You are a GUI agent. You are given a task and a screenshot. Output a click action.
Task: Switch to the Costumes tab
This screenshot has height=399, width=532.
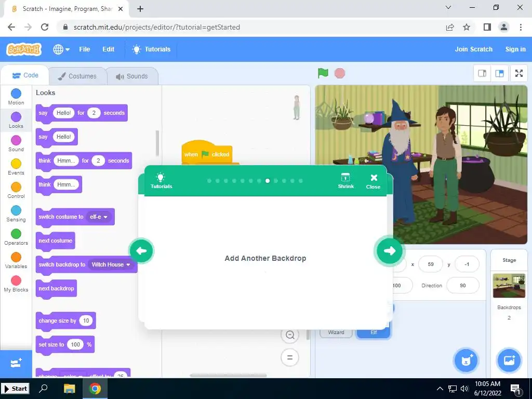click(77, 76)
